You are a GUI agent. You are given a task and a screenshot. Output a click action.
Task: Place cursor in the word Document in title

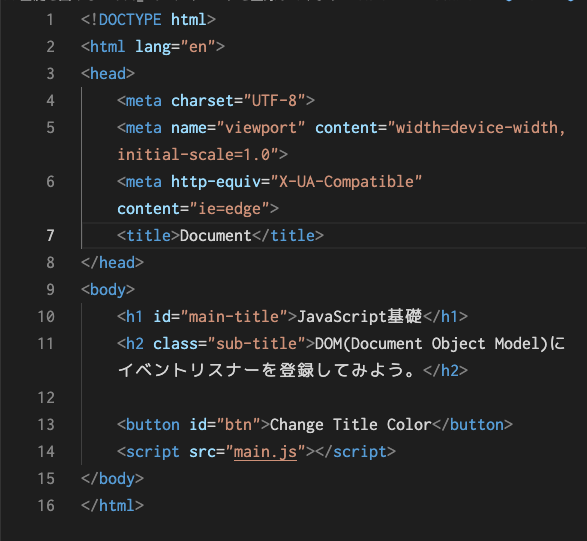(215, 236)
